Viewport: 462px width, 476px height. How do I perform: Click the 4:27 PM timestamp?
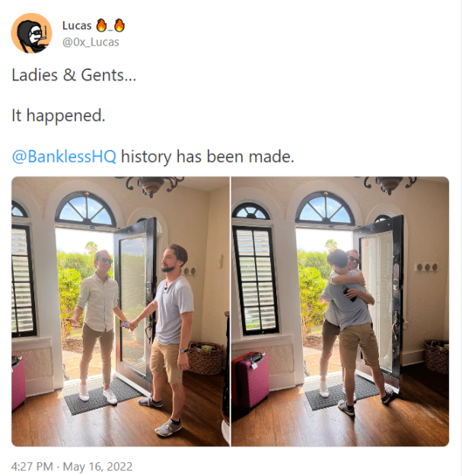(x=32, y=466)
